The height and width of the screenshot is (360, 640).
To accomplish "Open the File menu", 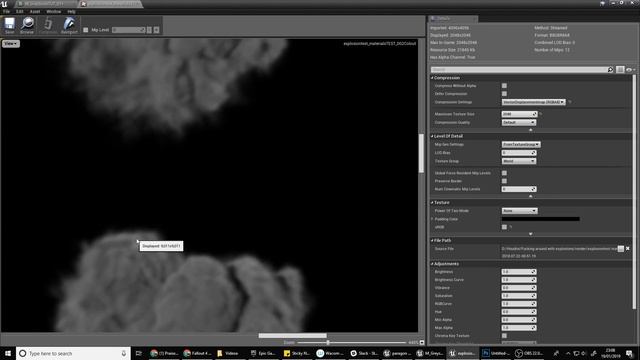I will [x=7, y=11].
